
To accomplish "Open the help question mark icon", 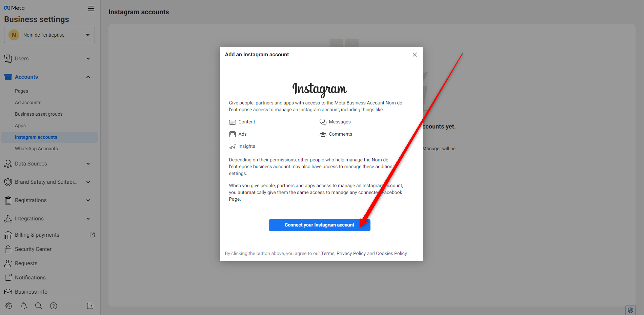I will point(54,306).
